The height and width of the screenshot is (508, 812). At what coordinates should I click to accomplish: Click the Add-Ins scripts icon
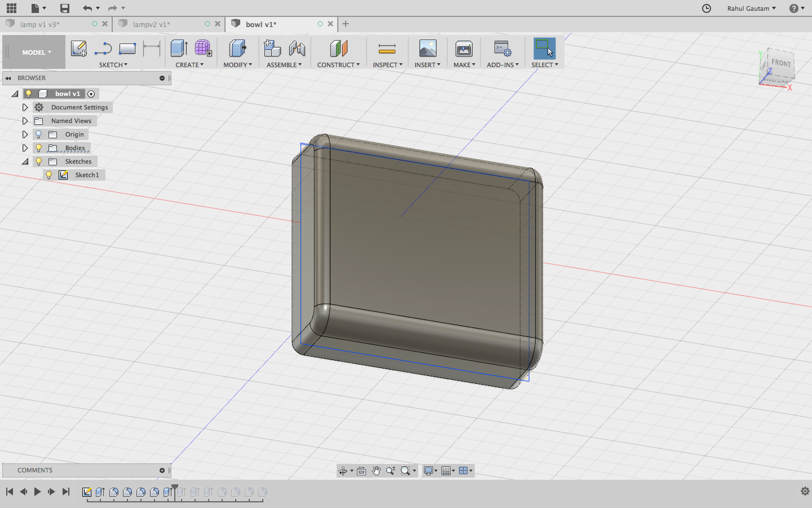coord(502,49)
